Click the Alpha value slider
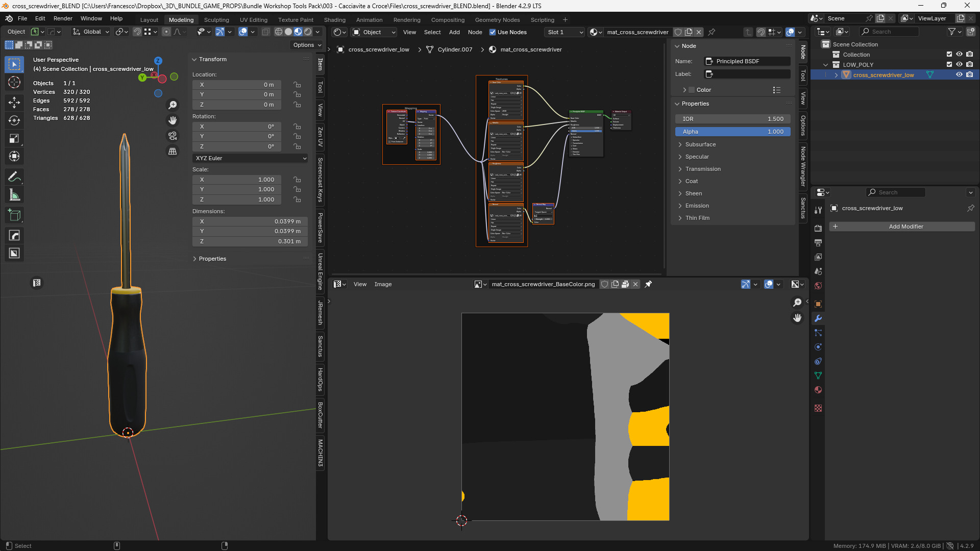980x551 pixels. point(733,132)
